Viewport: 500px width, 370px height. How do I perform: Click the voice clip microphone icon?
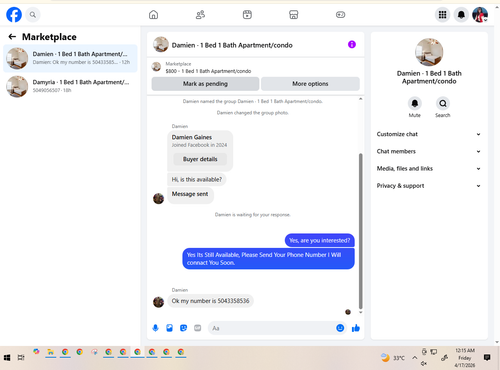coord(155,328)
